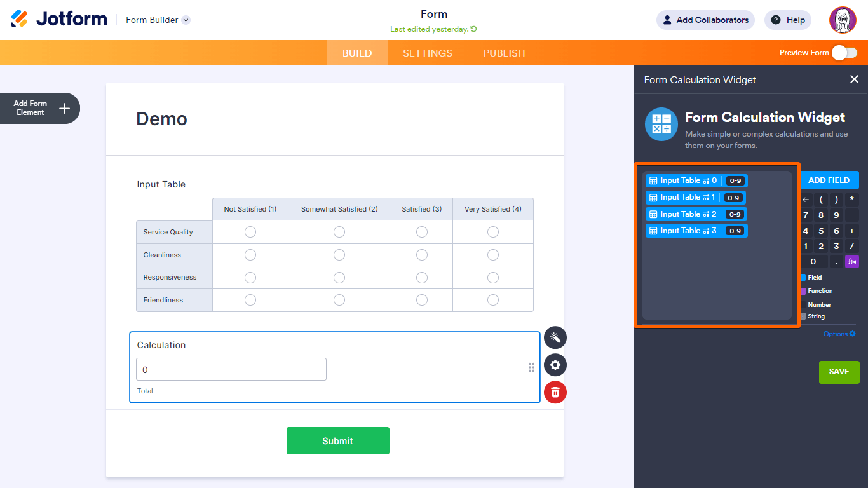Open Calculation field properties gear icon
Viewport: 868px width, 488px height.
tap(555, 365)
